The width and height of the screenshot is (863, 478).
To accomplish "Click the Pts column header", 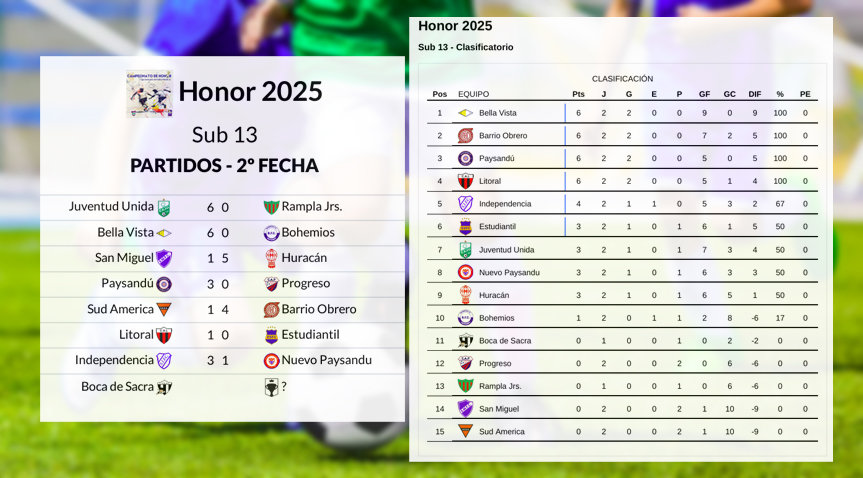I will (578, 94).
